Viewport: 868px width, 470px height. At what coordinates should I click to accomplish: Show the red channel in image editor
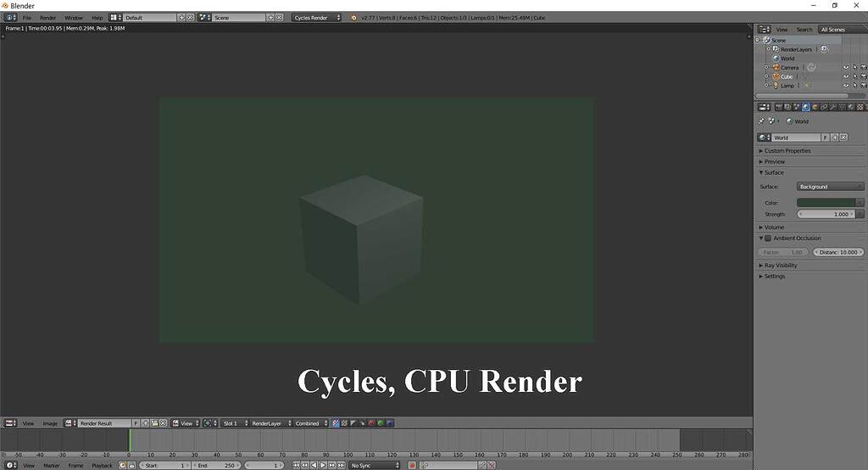pyautogui.click(x=371, y=423)
